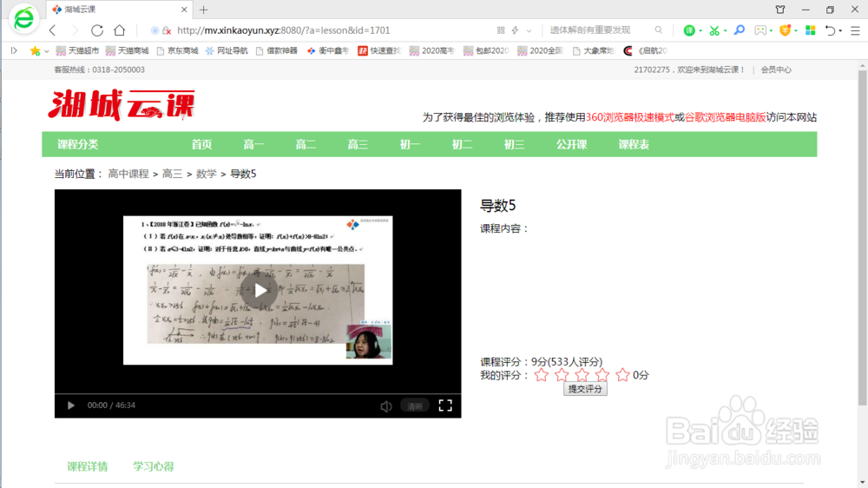Click the 提交评分 button
Image resolution: width=868 pixels, height=488 pixels.
[x=585, y=389]
